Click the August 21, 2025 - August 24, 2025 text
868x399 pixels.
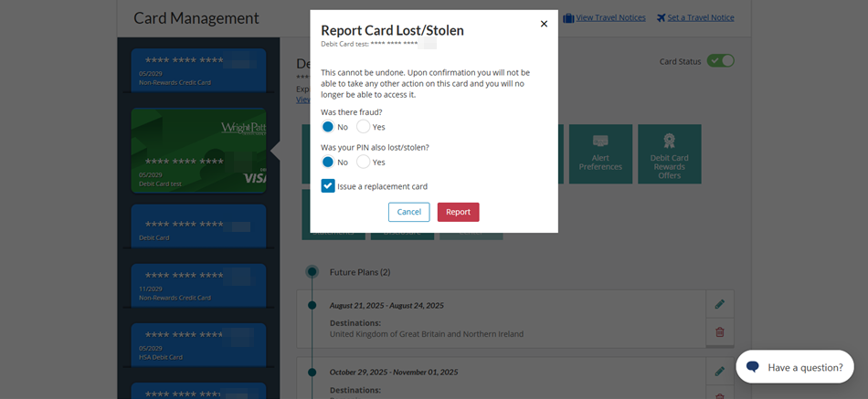[x=386, y=306]
